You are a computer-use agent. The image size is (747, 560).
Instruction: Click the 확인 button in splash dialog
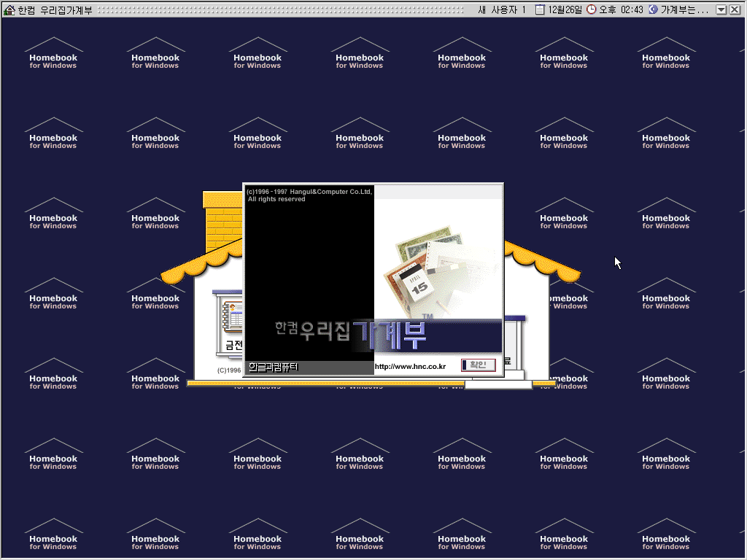[x=479, y=365]
